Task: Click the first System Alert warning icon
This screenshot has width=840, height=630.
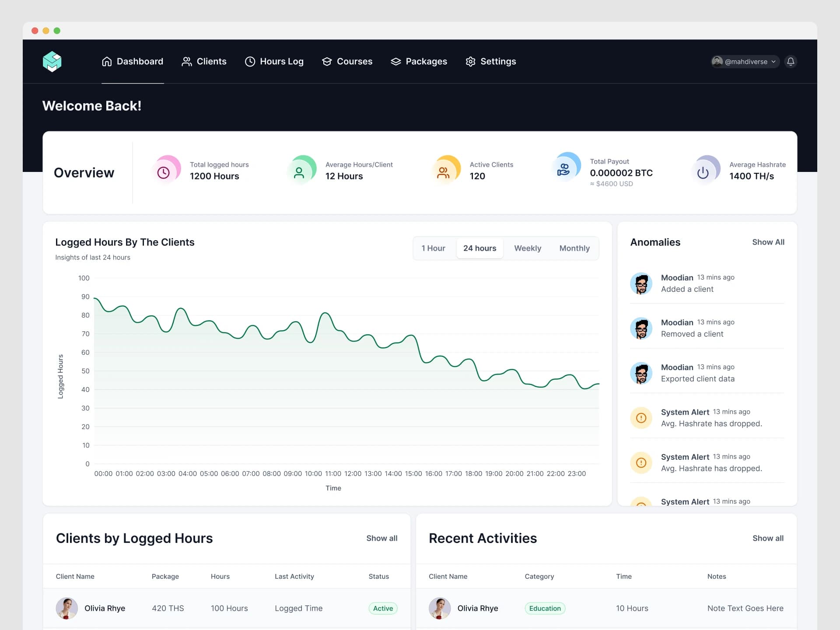Action: coord(641,418)
